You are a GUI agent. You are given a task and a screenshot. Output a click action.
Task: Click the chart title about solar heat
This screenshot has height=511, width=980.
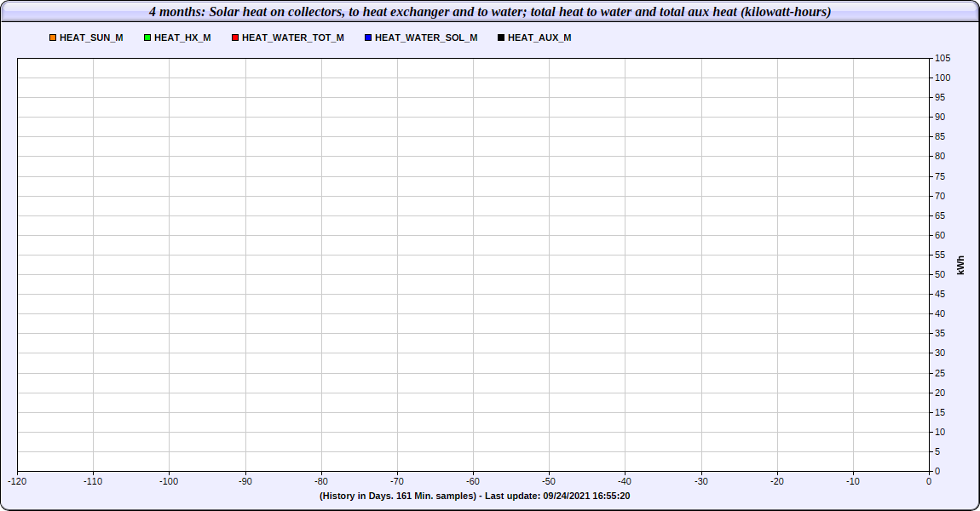[x=490, y=12]
